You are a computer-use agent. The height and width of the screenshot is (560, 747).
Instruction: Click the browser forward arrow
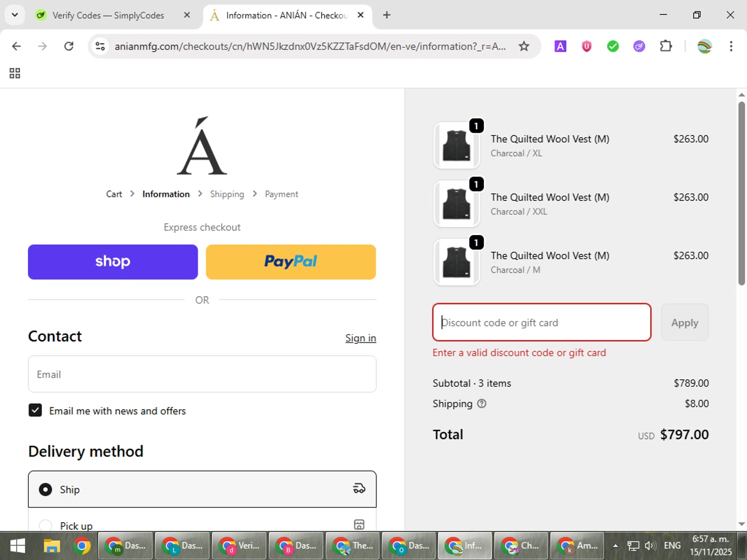43,46
